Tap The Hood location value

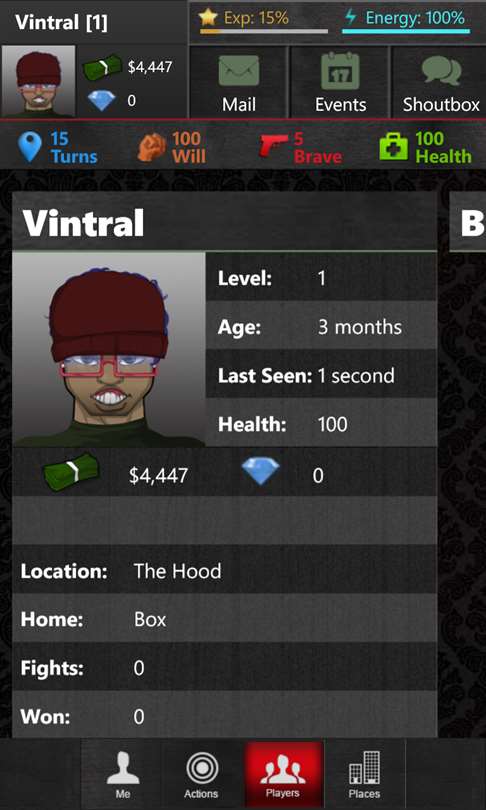coord(177,571)
